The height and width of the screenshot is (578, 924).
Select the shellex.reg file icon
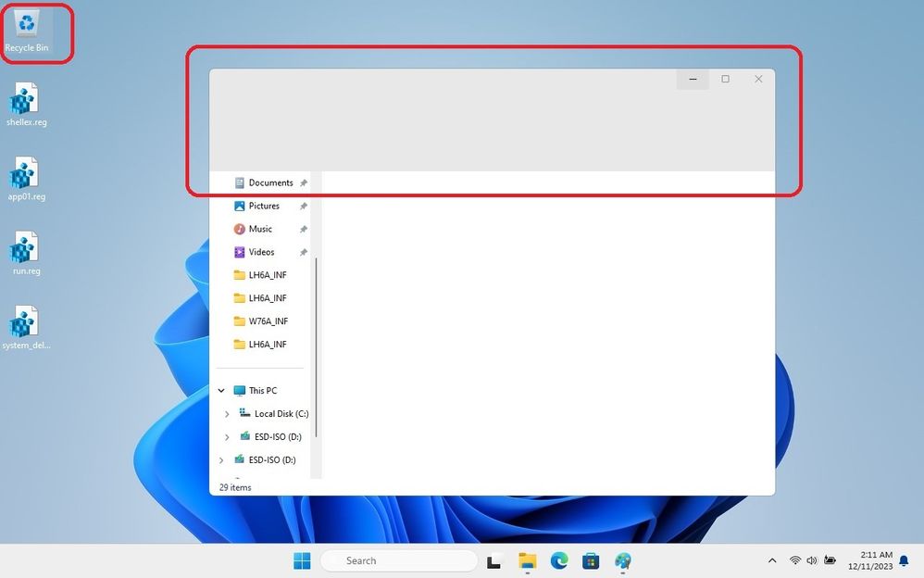(26, 105)
